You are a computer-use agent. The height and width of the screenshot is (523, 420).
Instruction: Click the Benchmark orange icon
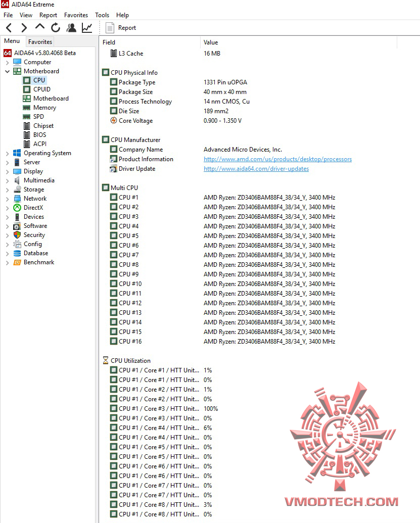(x=17, y=262)
